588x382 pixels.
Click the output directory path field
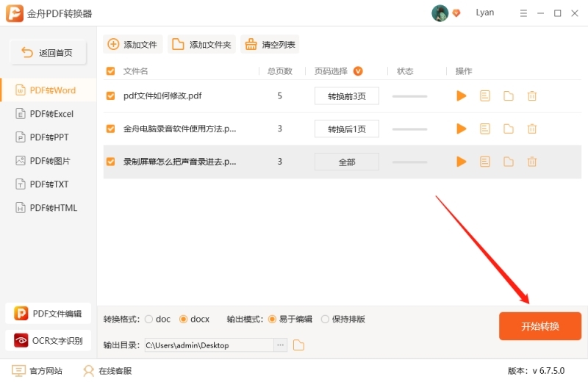pos(208,345)
